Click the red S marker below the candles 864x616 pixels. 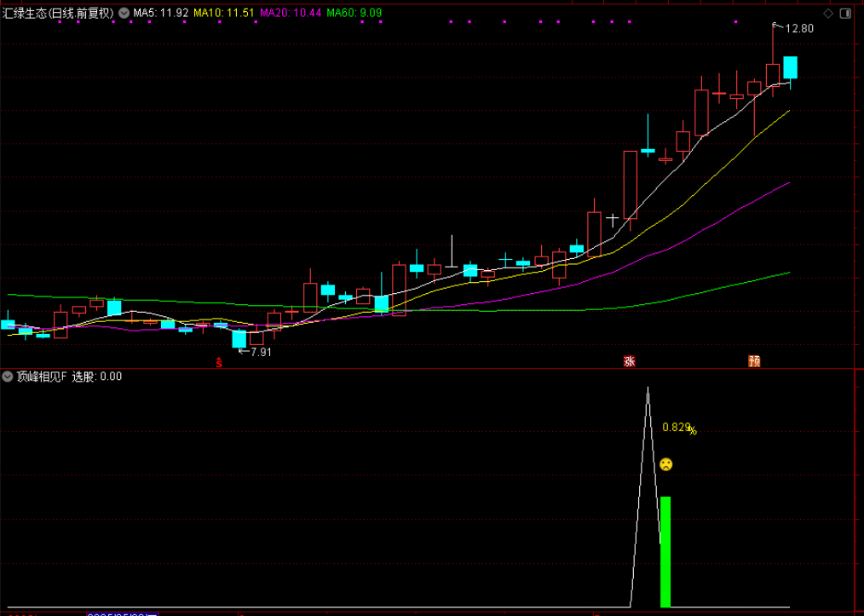pyautogui.click(x=218, y=363)
